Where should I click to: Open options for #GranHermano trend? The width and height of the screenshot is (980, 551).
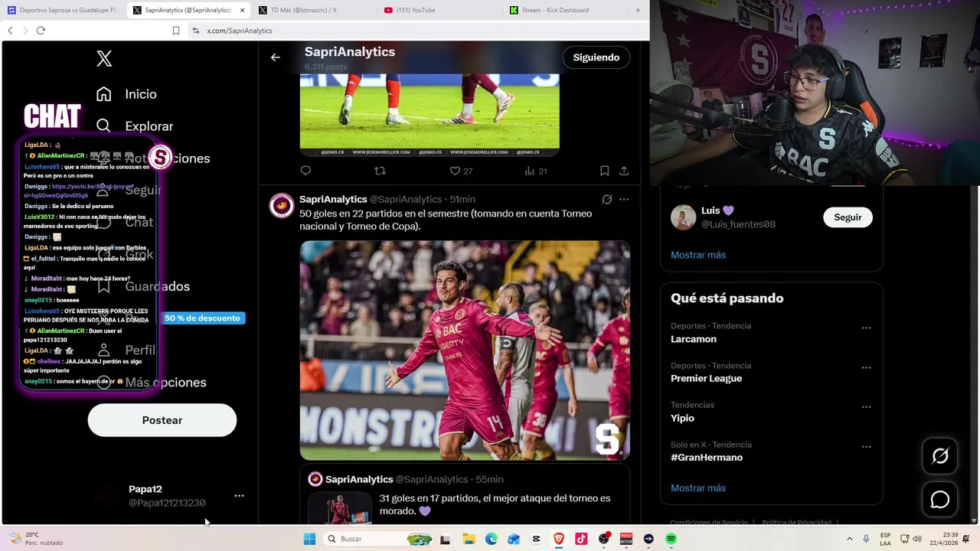(866, 447)
